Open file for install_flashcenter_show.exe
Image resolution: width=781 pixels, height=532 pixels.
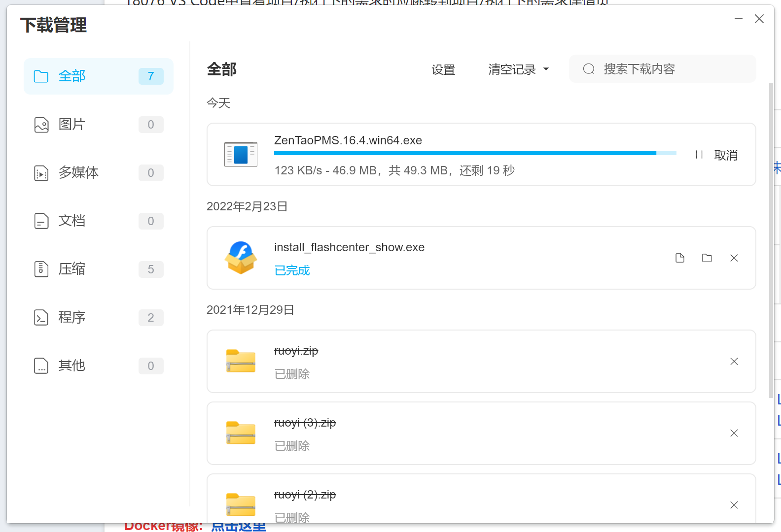pos(680,258)
